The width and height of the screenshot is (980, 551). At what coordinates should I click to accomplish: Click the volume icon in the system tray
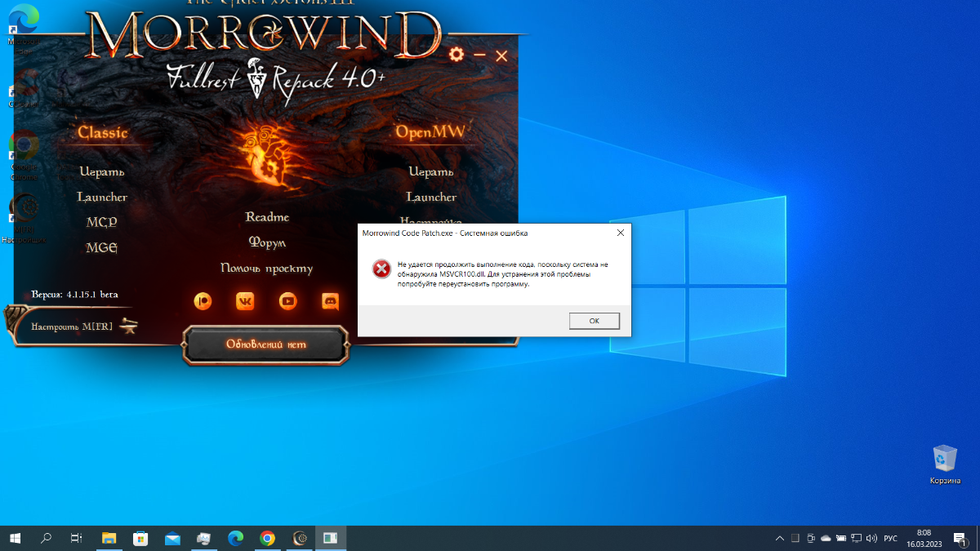871,539
